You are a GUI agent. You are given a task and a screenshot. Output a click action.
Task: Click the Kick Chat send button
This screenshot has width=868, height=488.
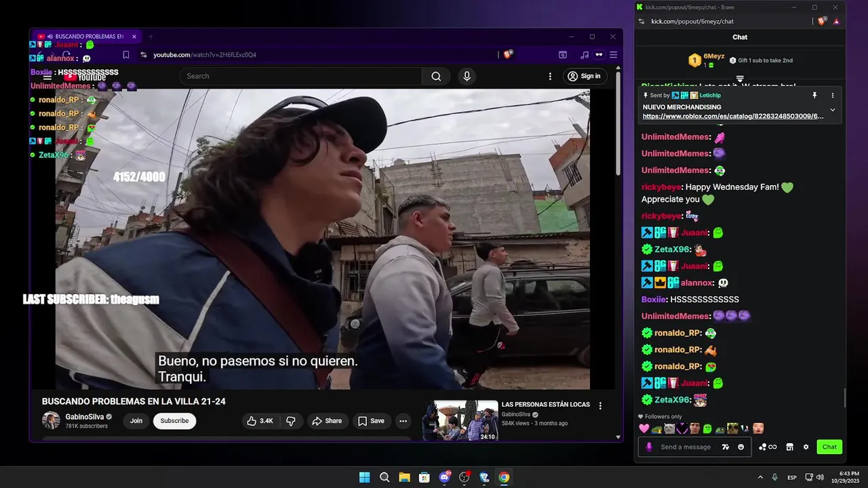click(829, 447)
